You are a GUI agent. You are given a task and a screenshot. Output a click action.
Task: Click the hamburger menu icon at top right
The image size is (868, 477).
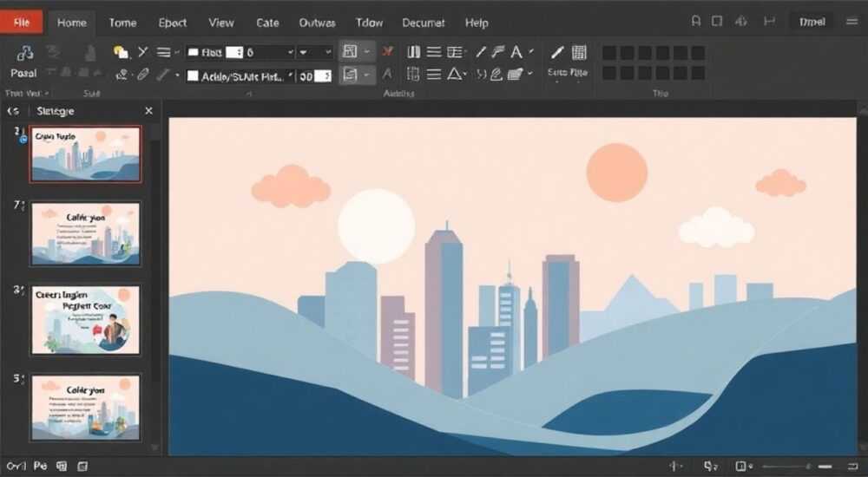852,22
